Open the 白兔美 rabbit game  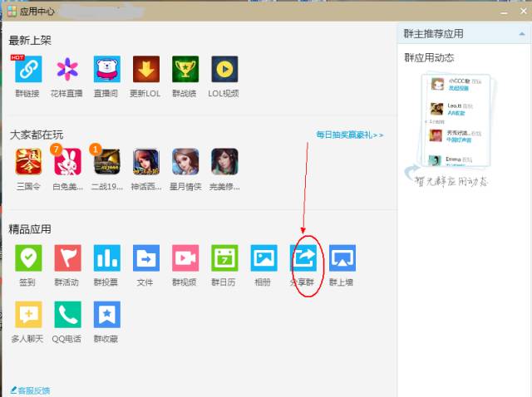coord(67,161)
